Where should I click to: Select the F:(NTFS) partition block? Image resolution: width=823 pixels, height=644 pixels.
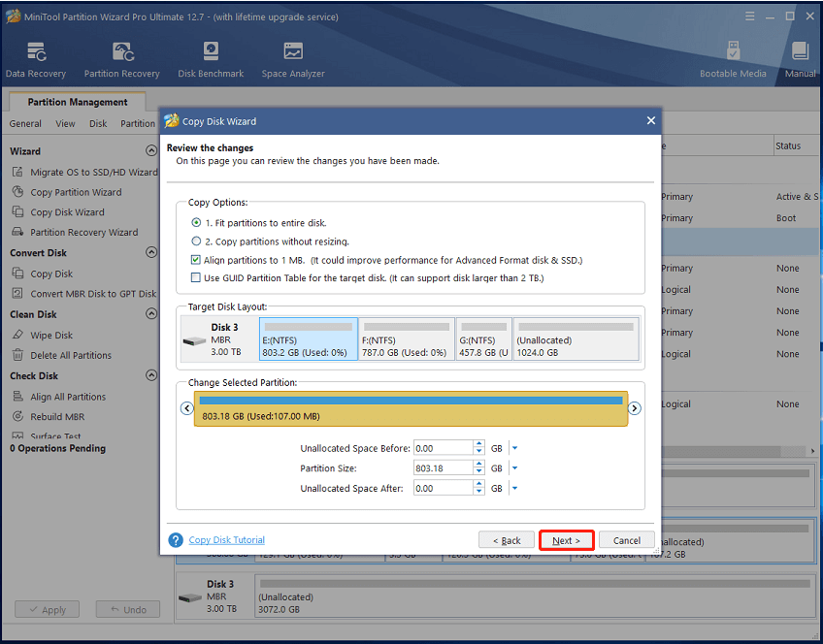407,338
